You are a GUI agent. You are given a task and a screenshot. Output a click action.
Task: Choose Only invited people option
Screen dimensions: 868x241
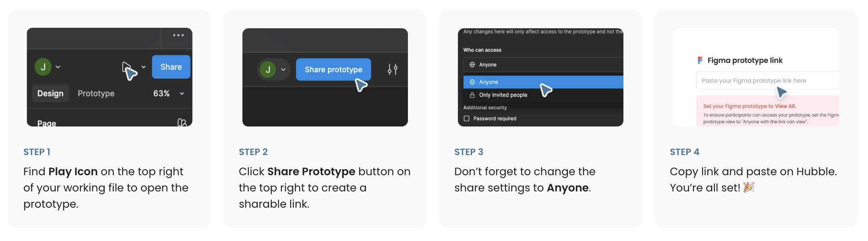(543, 95)
